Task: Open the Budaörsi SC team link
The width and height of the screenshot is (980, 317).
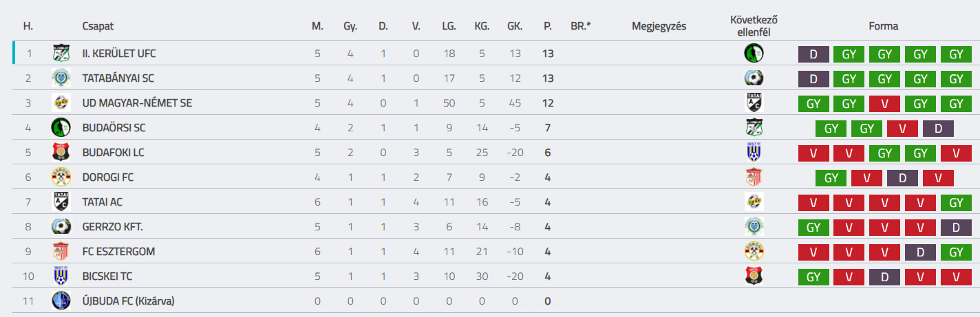Action: 114,128
